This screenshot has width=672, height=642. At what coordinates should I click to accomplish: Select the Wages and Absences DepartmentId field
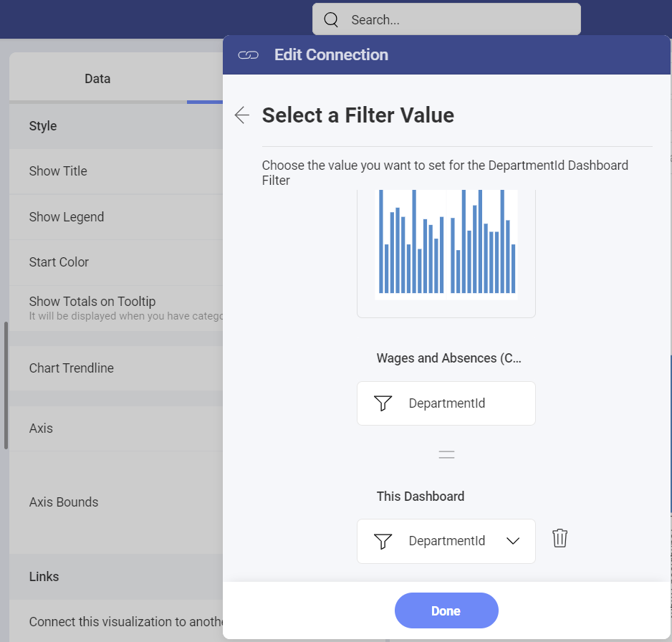point(446,403)
